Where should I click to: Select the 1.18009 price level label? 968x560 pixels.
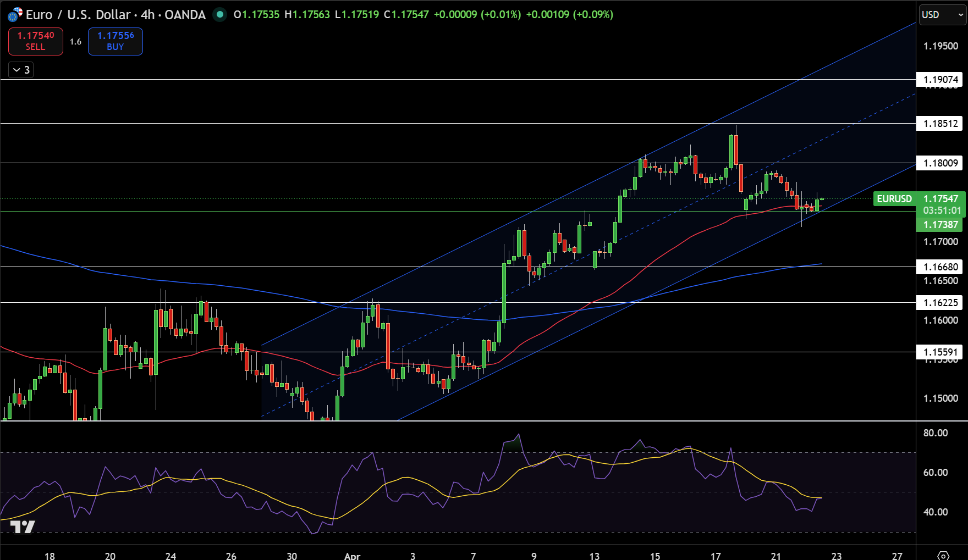[x=941, y=163]
